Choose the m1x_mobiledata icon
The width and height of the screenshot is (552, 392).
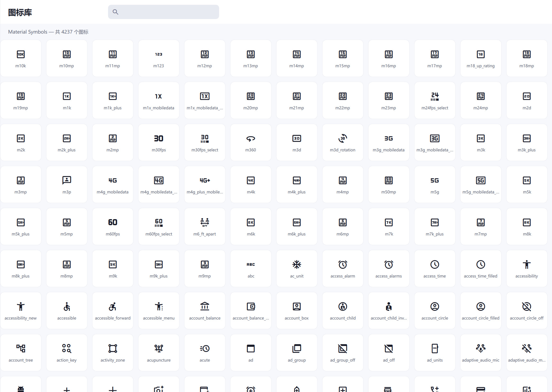click(x=159, y=100)
